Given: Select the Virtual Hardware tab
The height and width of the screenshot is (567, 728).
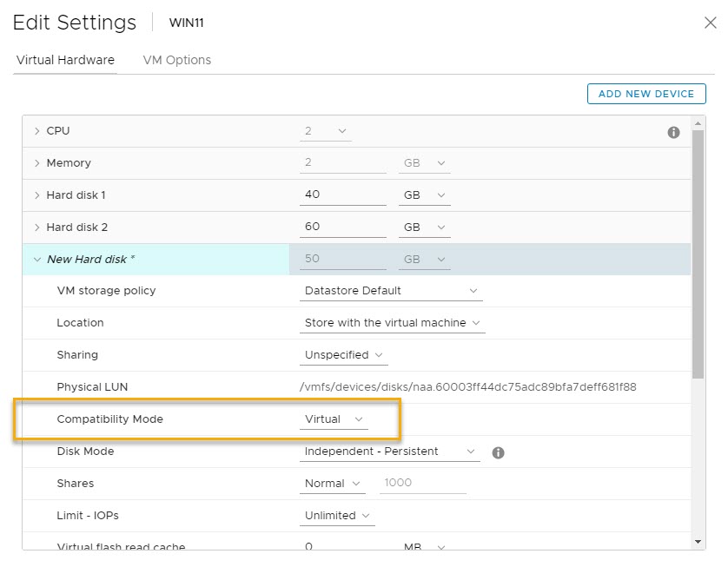Looking at the screenshot, I should coord(65,60).
